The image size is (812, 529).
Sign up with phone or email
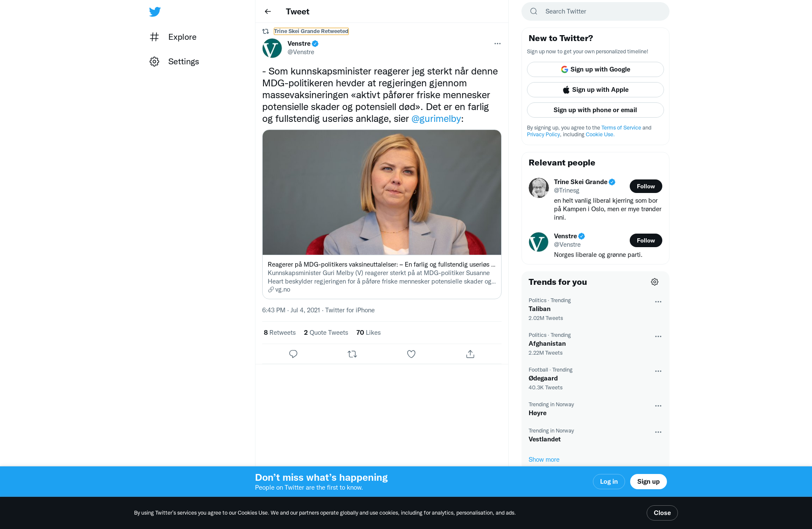(x=595, y=110)
